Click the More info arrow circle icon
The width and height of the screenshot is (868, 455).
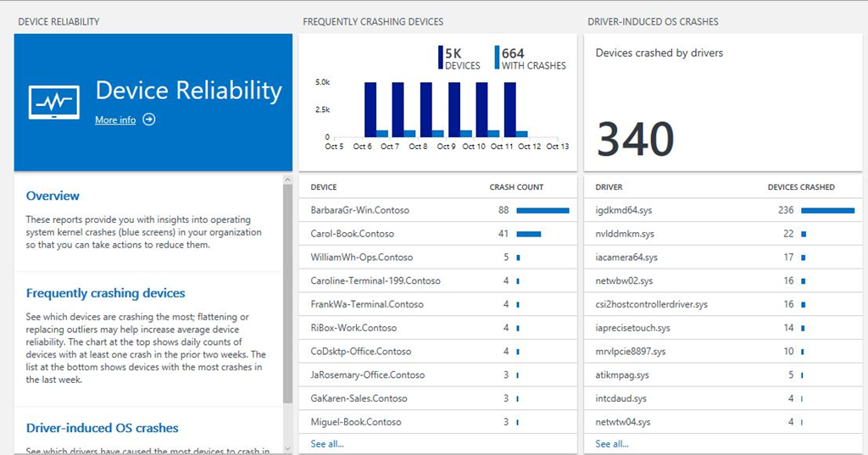pos(149,120)
